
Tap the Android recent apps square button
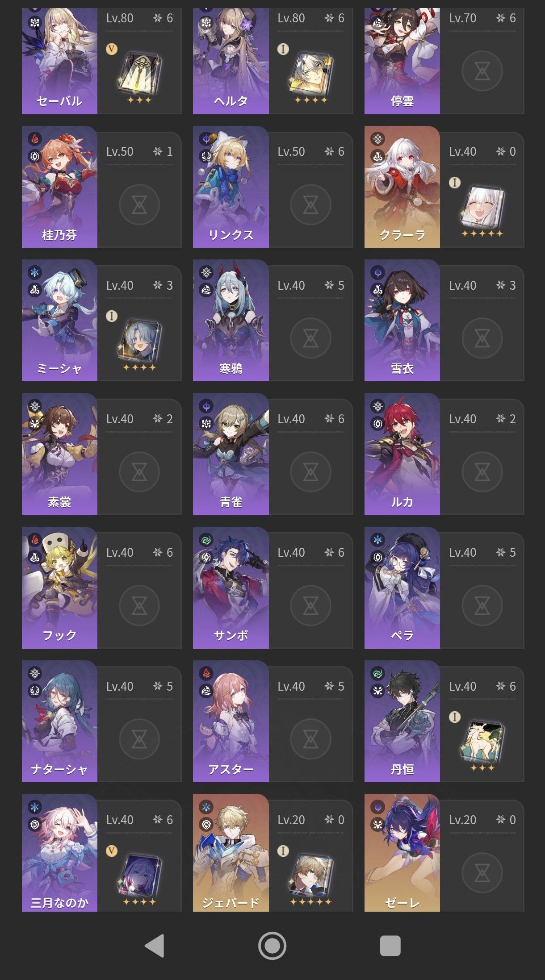[390, 946]
